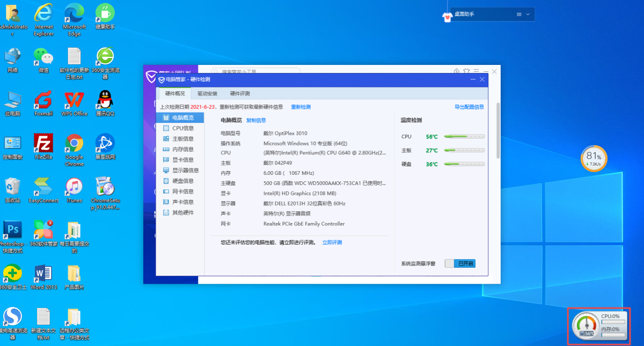Select CPU信息 in the sidebar
Image resolution: width=644 pixels, height=346 pixels.
point(181,128)
